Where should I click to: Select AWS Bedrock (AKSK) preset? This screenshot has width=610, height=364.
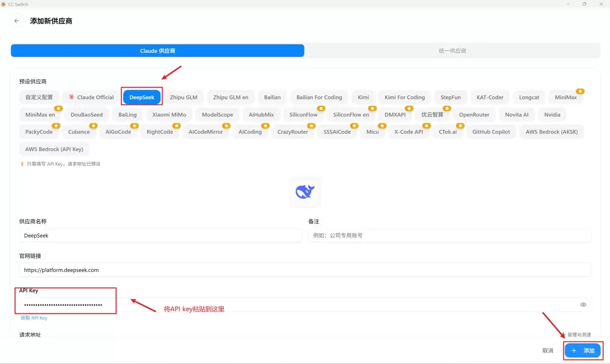pos(552,132)
